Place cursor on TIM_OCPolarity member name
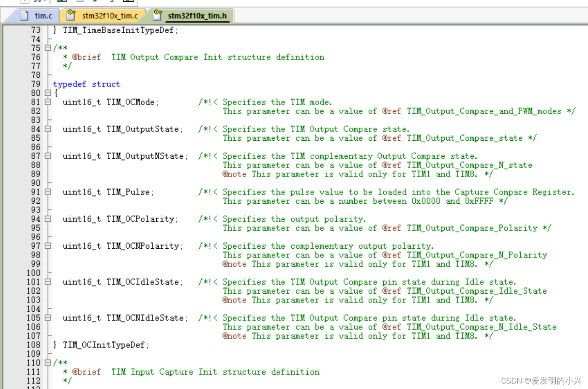Screen dimensions: 588x389 140,219
